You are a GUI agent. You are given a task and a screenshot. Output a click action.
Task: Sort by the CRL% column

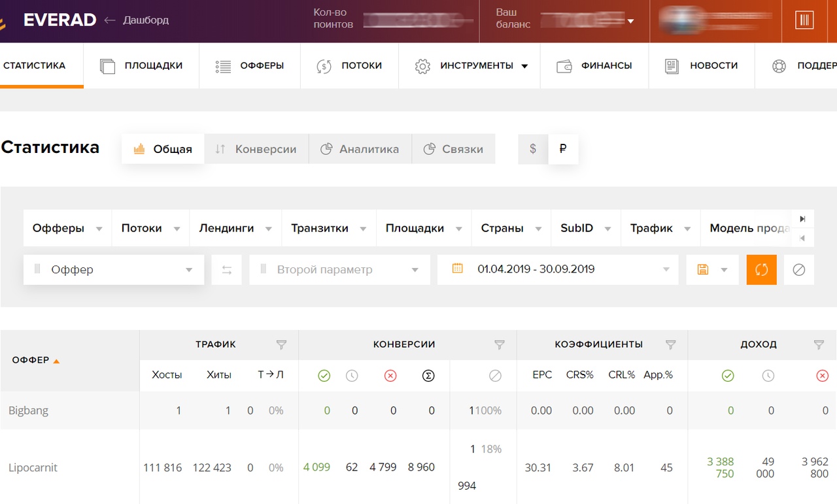(622, 375)
